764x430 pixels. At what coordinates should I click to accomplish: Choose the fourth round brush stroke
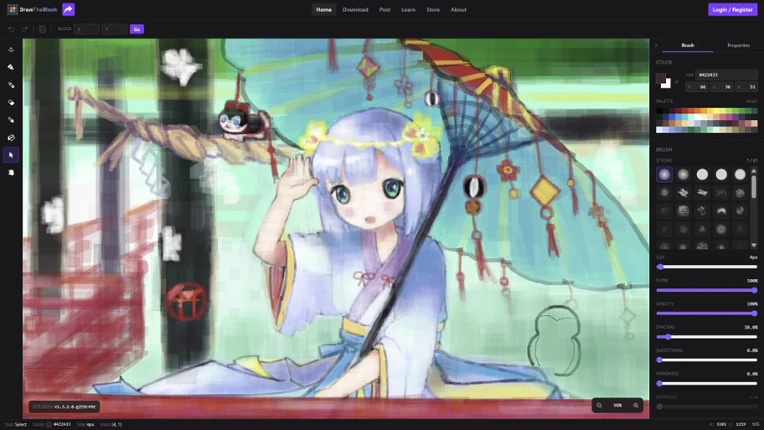721,174
